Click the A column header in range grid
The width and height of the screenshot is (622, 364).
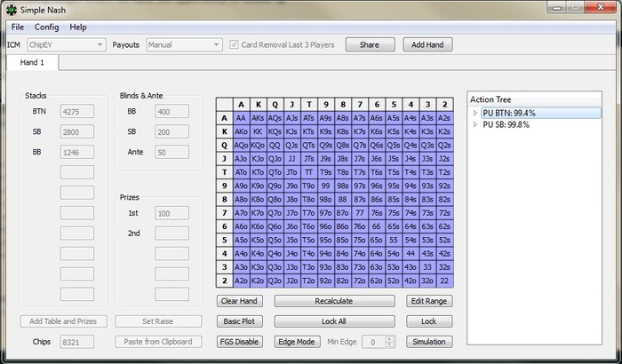tap(241, 105)
